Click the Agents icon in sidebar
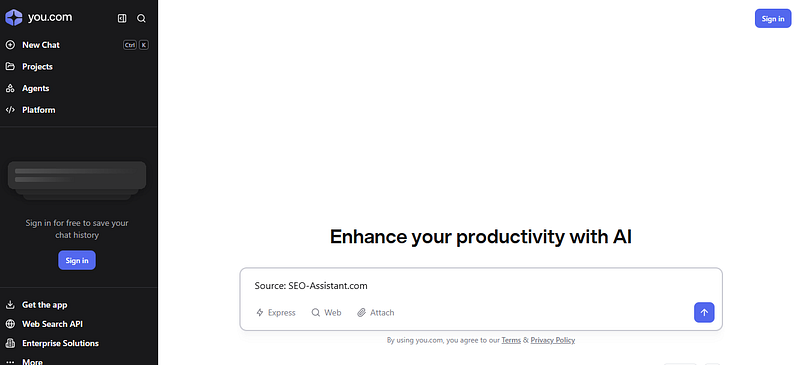 [x=10, y=88]
